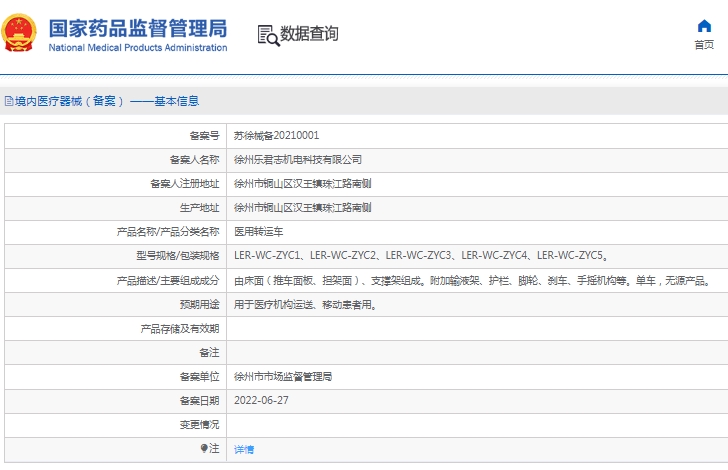Click the product description starting 由床面
728x470 pixels.
pos(472,281)
